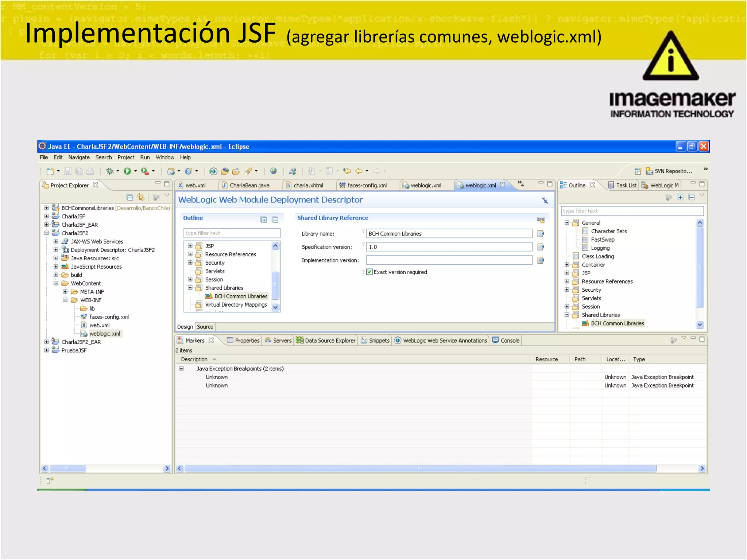Click Collapse All icon in descriptor Outline section

click(x=275, y=219)
